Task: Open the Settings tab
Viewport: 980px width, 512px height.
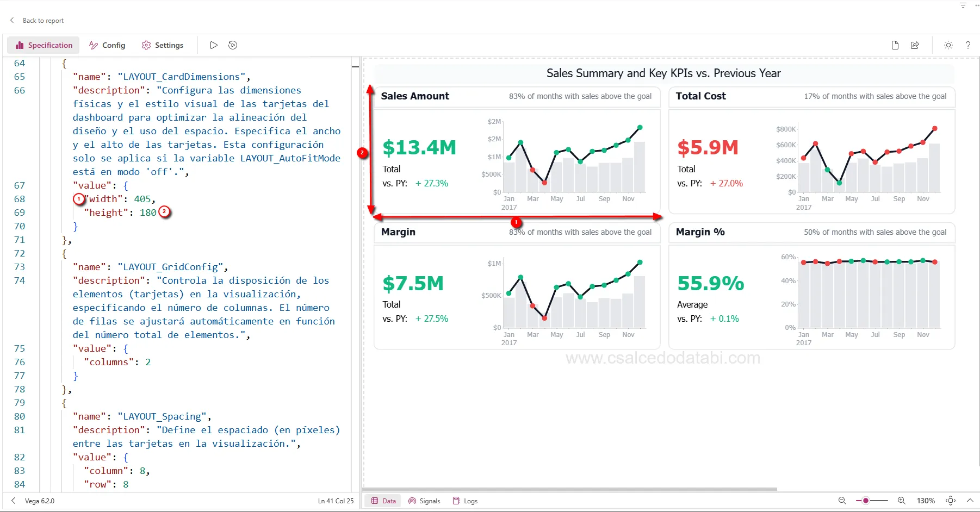Action: [162, 45]
